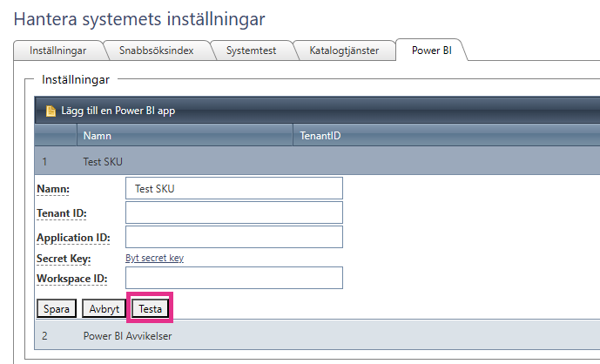Click the Secret Key: field label
Viewport: 600px width, 364px height.
(64, 259)
